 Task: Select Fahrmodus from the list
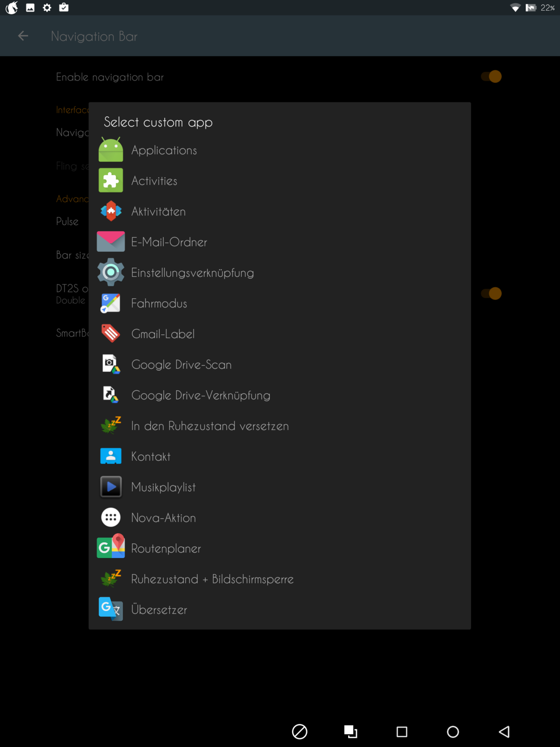tap(159, 303)
